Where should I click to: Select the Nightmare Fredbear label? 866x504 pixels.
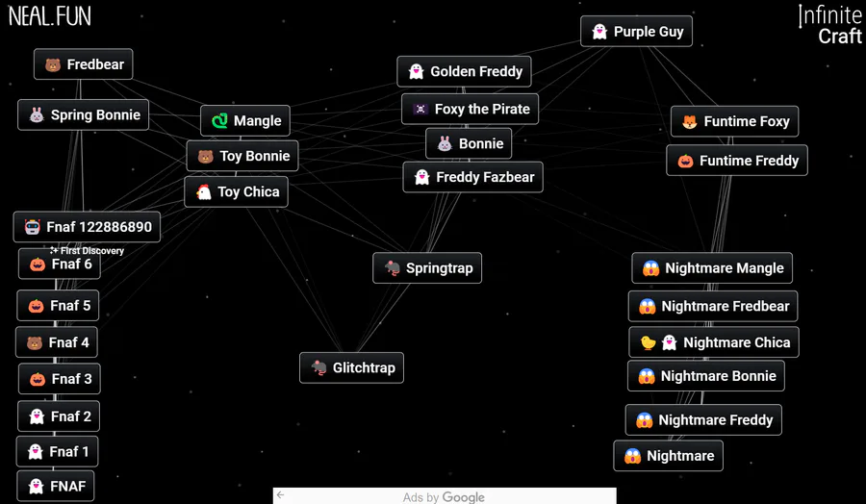726,307
